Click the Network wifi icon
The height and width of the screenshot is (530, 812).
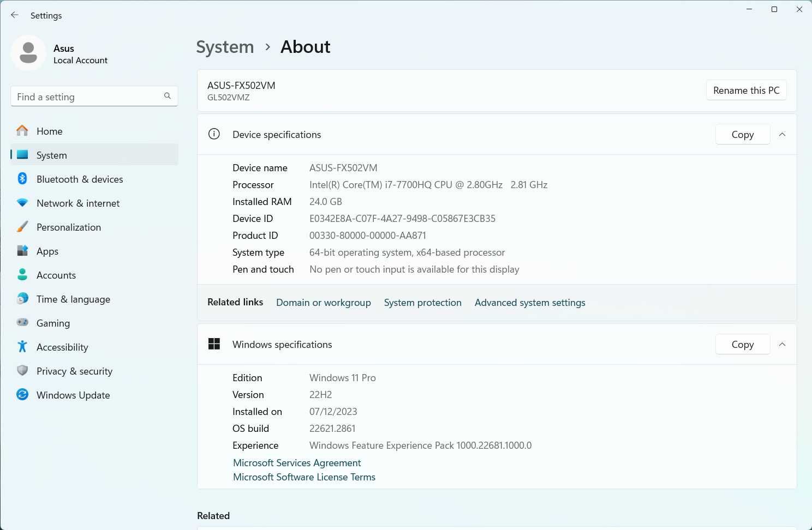pos(22,203)
